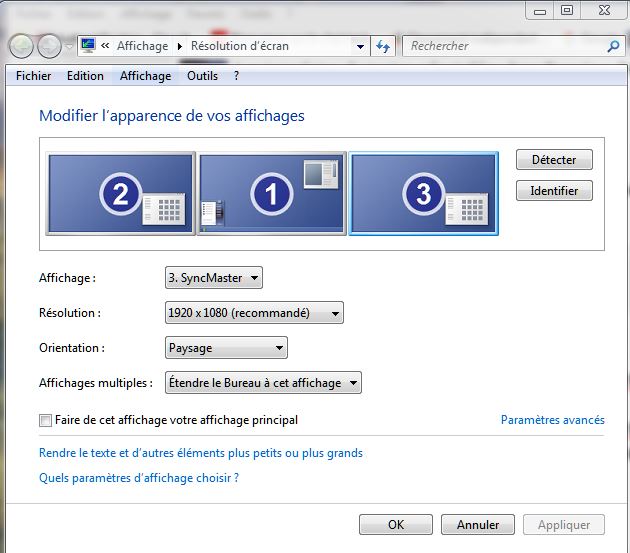Click Résolution d'écran breadcrumb segment
Viewport: 630px width, 553px height.
coord(240,46)
